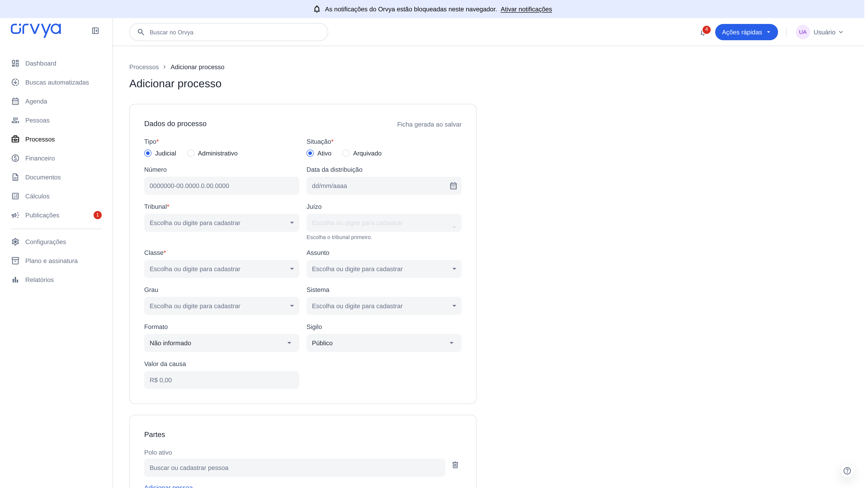The height and width of the screenshot is (488, 868).
Task: Choose the Judicial radio option
Action: (148, 154)
